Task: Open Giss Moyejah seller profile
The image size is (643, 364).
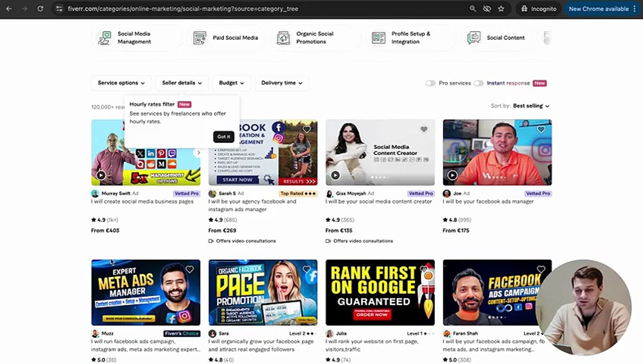Action: coord(351,194)
